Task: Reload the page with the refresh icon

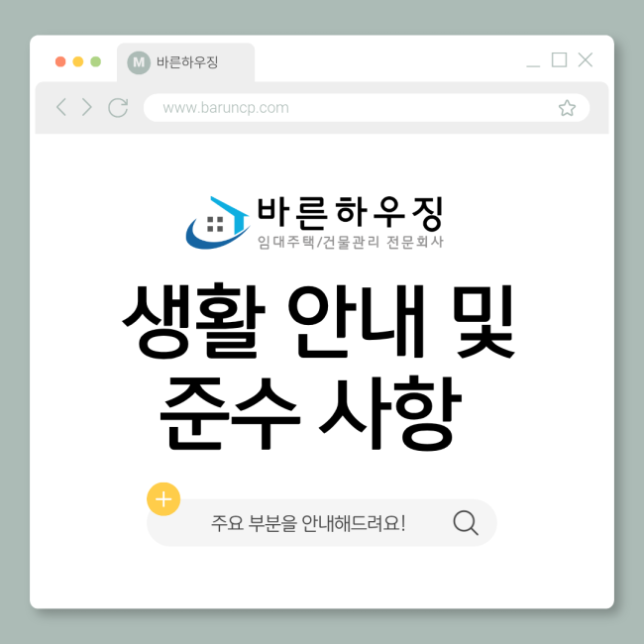Action: point(118,108)
